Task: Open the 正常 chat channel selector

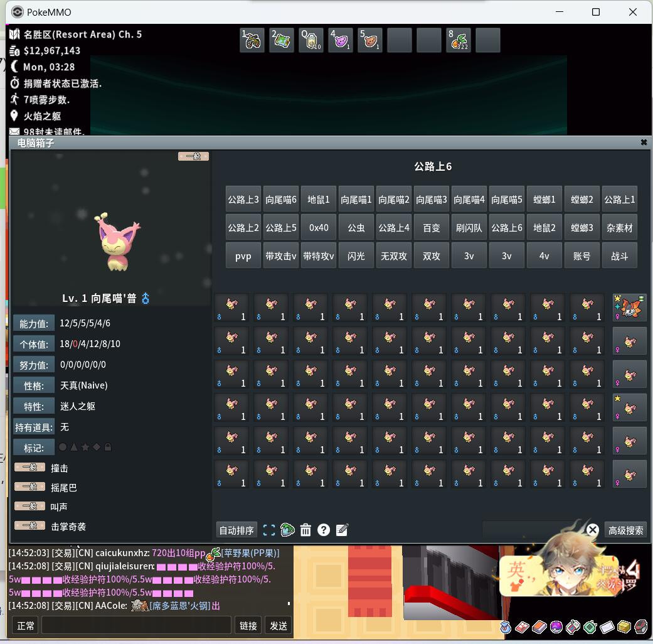Action: pos(26,626)
